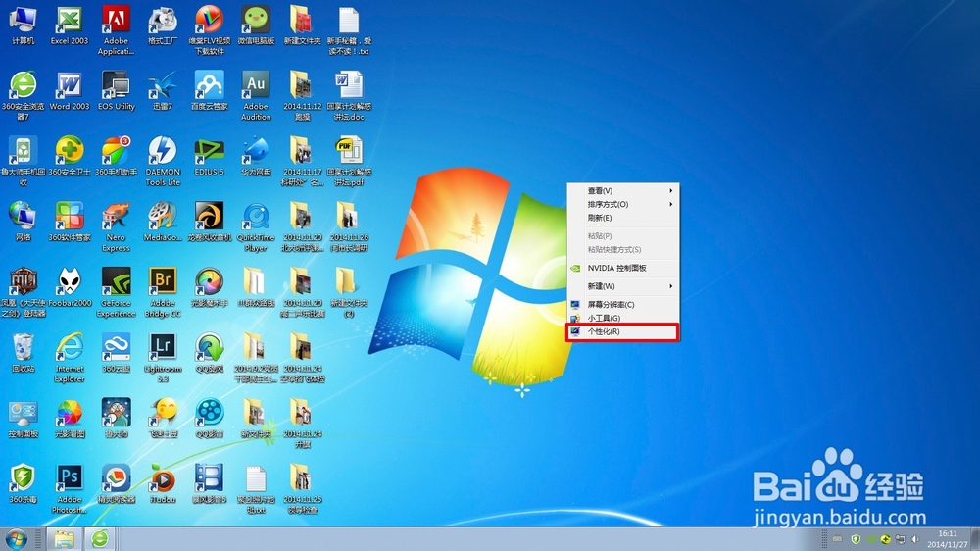Select the DAEMON Tools Lite shortcut
Screen dimensions: 980x551
(163, 162)
